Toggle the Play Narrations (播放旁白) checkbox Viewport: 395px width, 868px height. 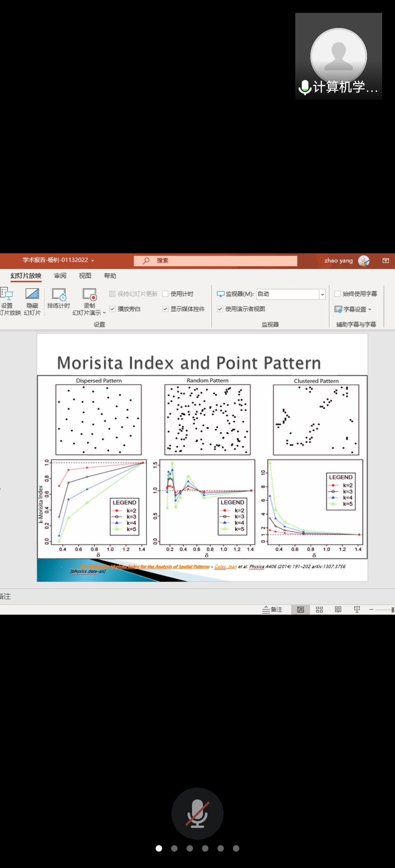coord(113,309)
